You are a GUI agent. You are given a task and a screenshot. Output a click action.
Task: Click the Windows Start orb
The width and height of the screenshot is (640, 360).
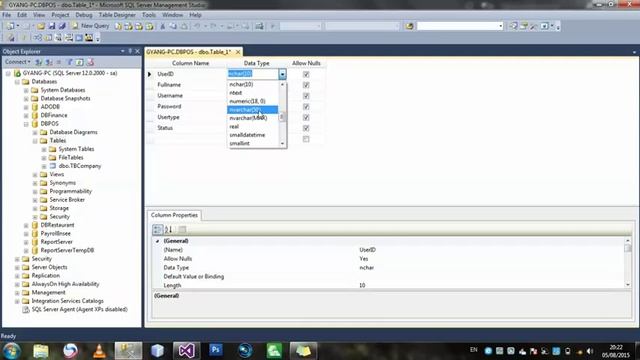click(12, 351)
